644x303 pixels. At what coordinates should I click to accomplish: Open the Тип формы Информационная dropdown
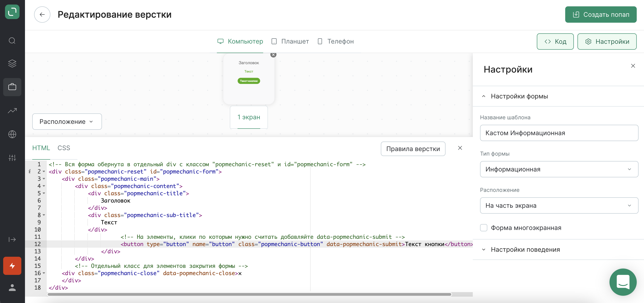(559, 169)
